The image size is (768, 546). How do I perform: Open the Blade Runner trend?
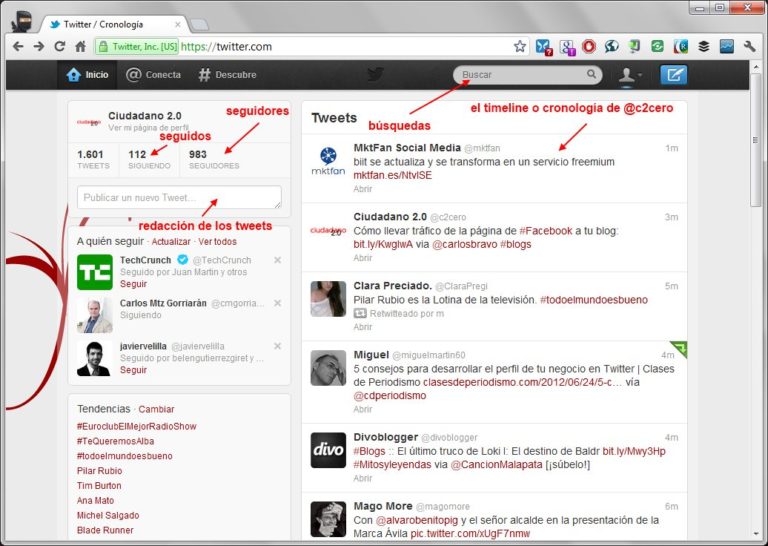105,530
